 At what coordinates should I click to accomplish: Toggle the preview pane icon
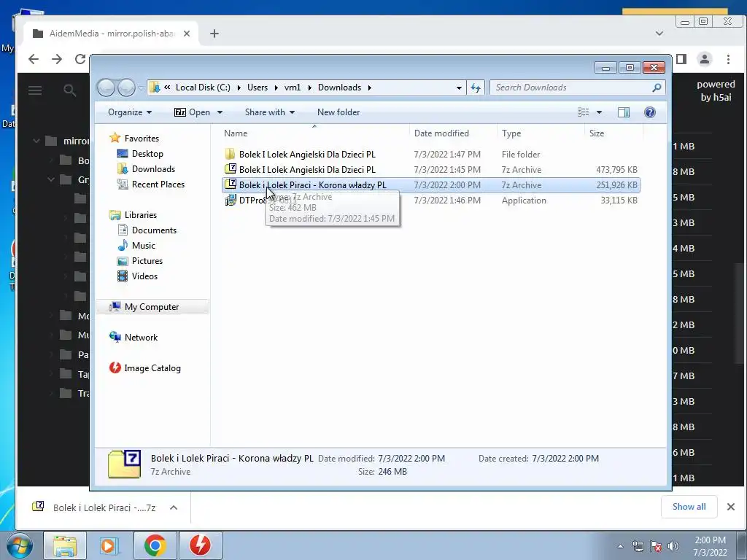(624, 112)
